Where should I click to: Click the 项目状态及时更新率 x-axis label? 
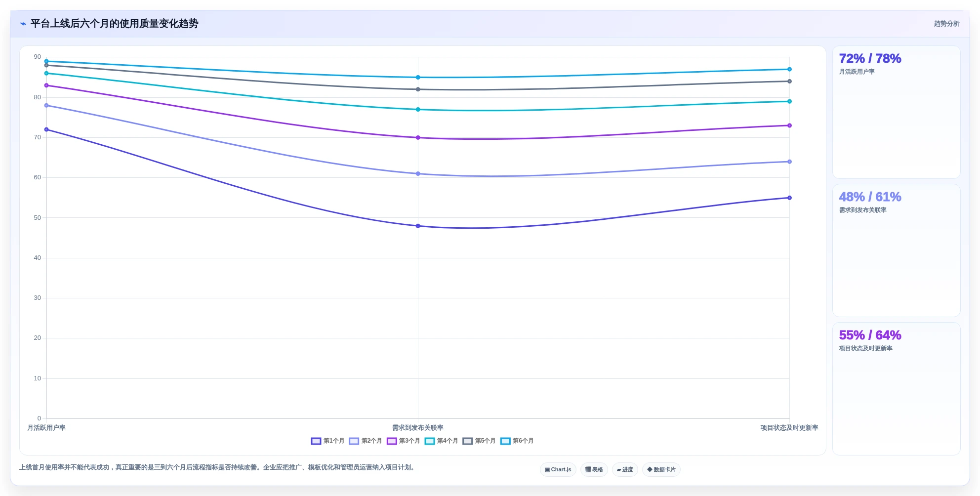789,428
